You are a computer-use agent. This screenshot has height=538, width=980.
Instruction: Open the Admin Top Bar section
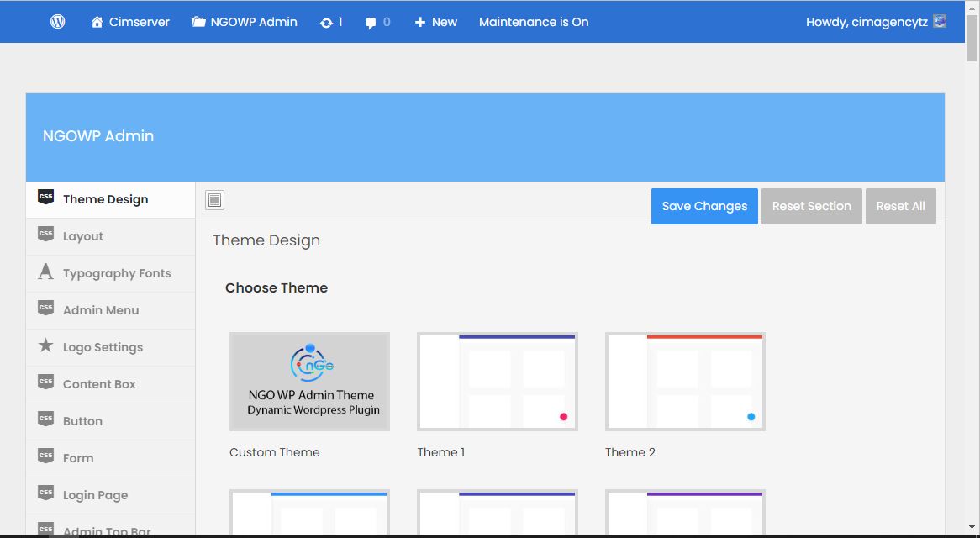111,526
